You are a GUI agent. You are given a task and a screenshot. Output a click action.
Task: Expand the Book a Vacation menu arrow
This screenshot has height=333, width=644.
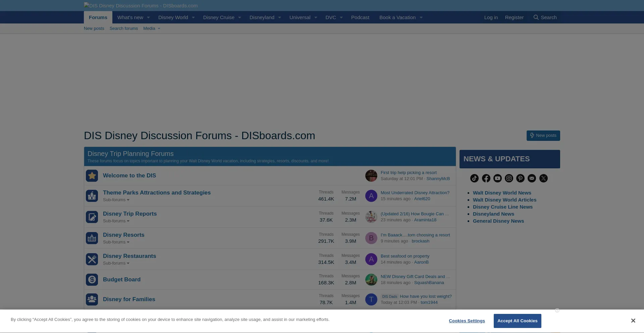click(x=421, y=17)
